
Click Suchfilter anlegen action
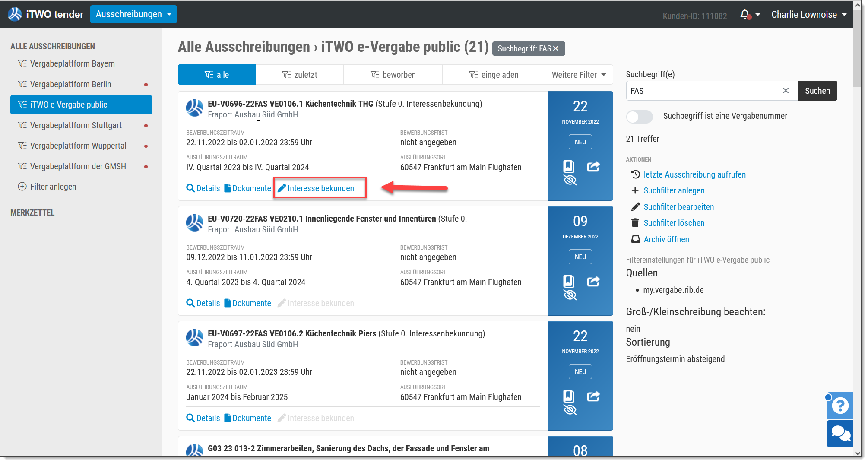674,190
